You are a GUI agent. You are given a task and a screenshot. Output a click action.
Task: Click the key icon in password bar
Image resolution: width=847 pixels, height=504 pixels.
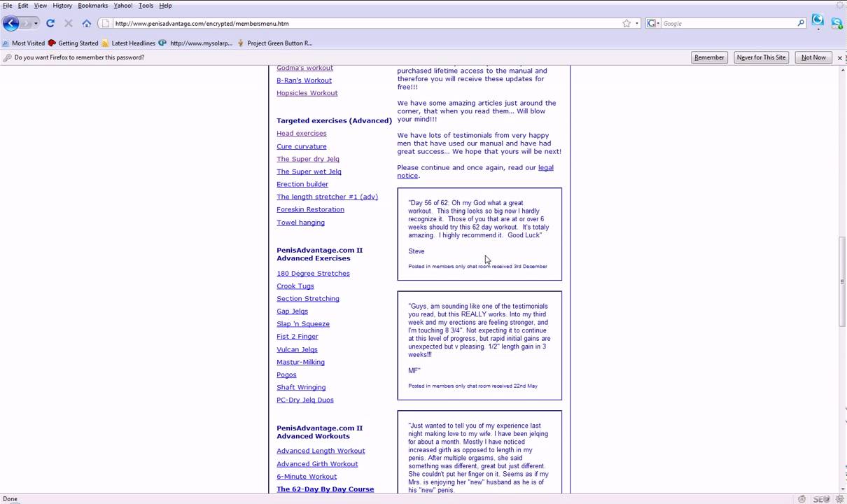point(7,57)
